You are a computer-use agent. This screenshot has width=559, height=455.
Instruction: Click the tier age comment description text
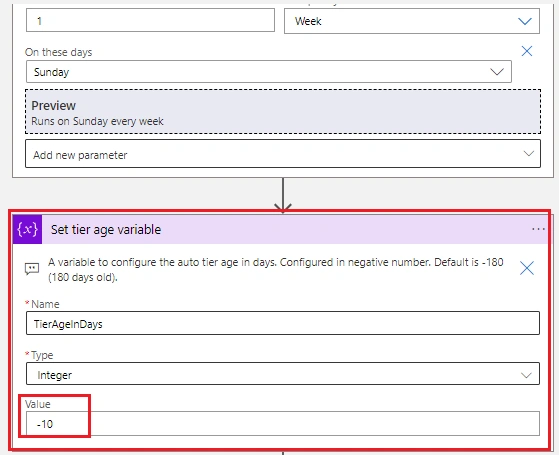(276, 270)
